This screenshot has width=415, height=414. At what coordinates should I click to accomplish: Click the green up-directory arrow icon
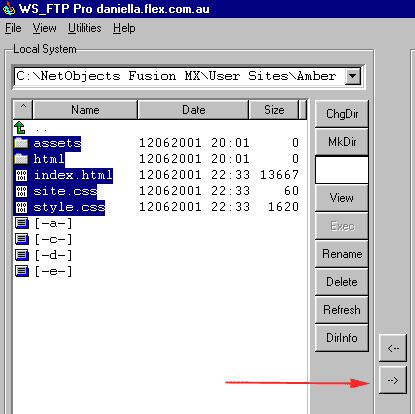[x=20, y=128]
